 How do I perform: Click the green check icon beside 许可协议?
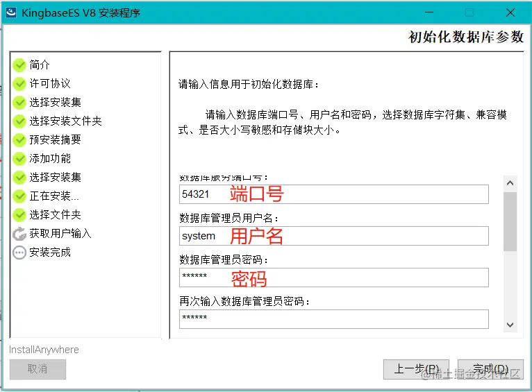click(x=19, y=84)
